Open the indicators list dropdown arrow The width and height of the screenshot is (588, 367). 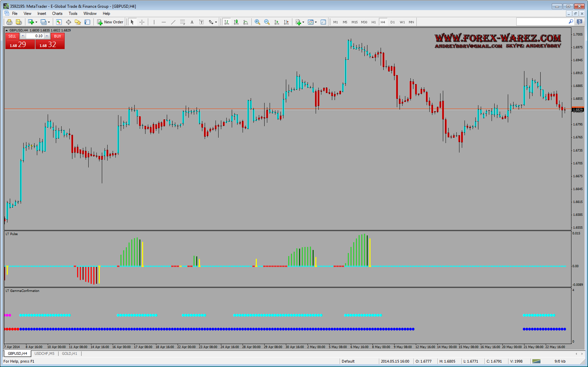tap(303, 22)
